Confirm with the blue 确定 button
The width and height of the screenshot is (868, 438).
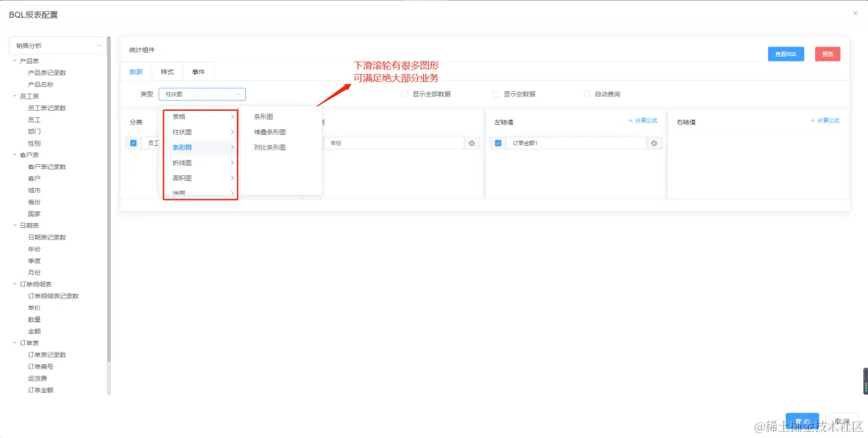coord(802,422)
